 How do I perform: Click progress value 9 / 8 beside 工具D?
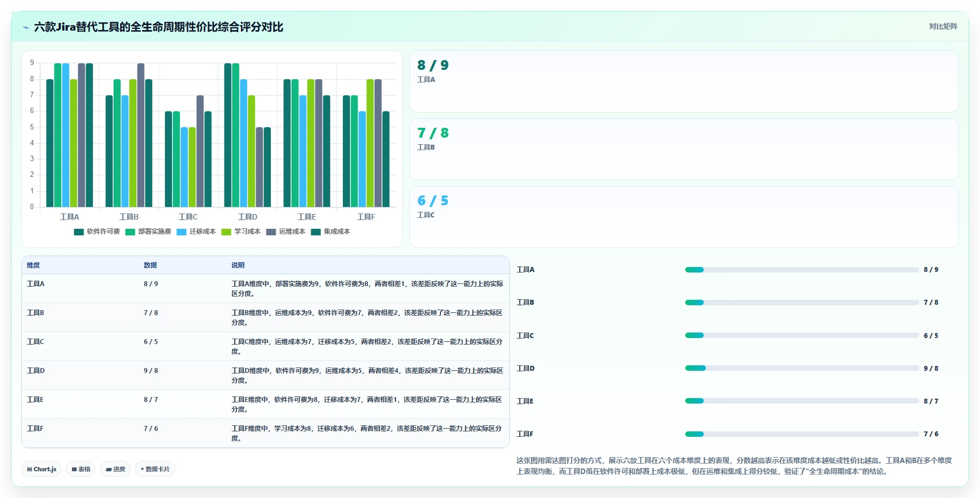(931, 369)
